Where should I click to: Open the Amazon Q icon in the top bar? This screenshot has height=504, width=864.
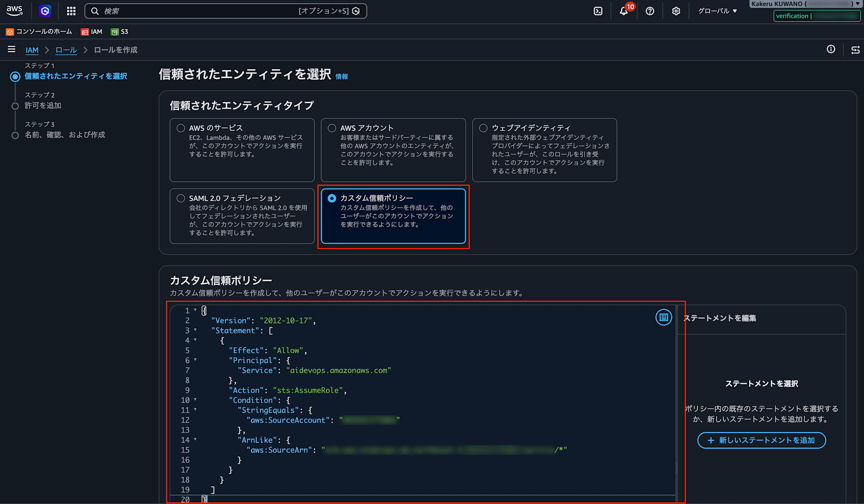pyautogui.click(x=45, y=11)
